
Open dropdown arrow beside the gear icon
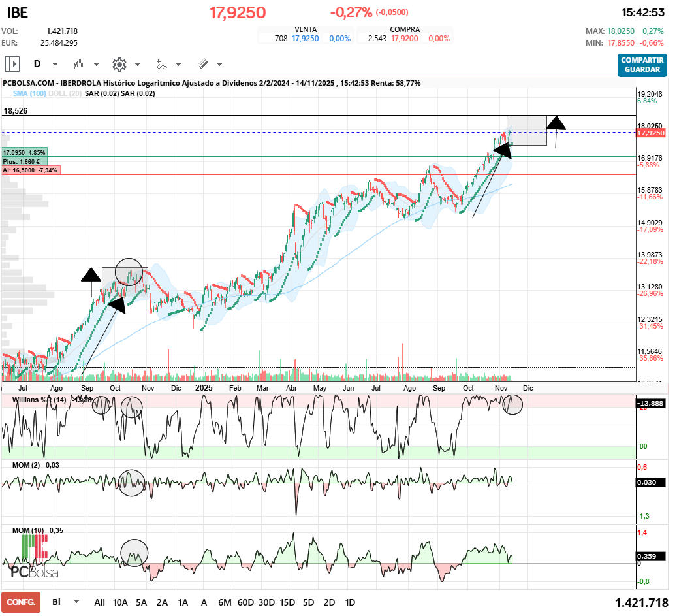pos(137,65)
